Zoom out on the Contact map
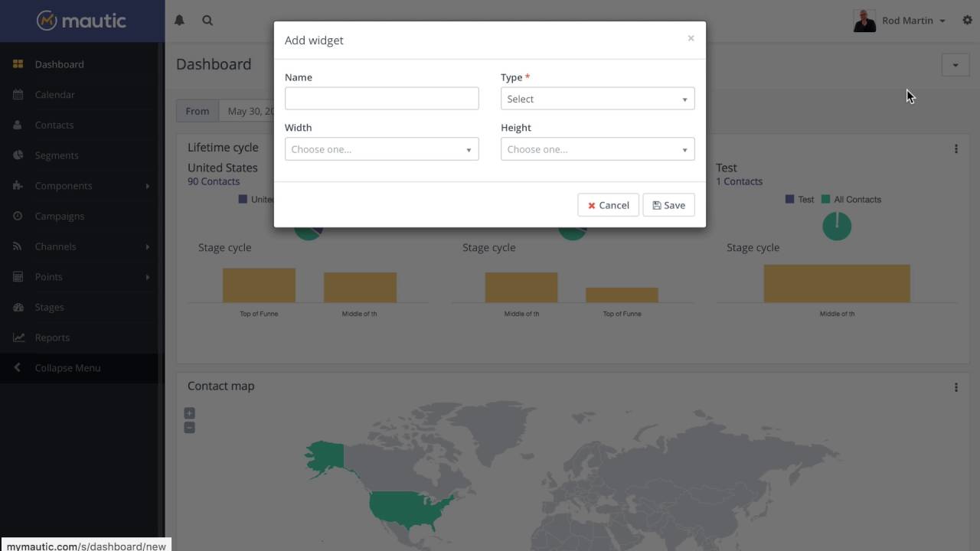Viewport: 980px width, 551px height. pyautogui.click(x=189, y=428)
